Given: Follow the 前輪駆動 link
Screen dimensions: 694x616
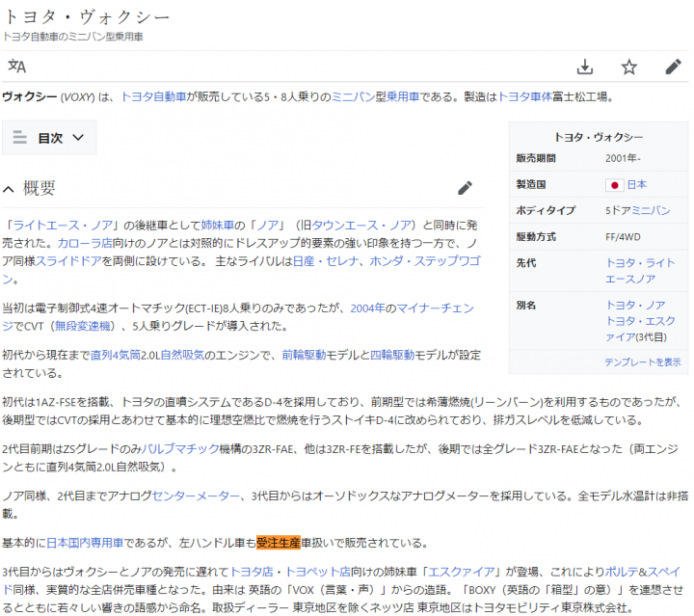Looking at the screenshot, I should pos(304,355).
